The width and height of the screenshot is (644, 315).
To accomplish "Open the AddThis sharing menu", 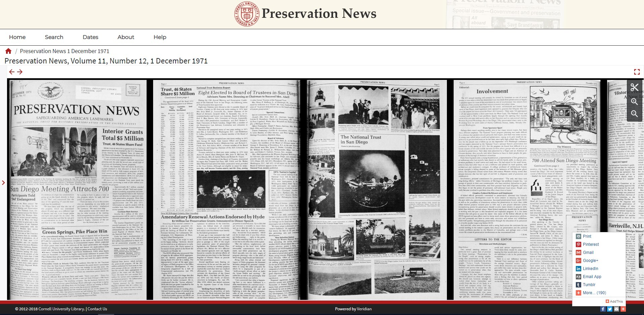I will pos(614,301).
